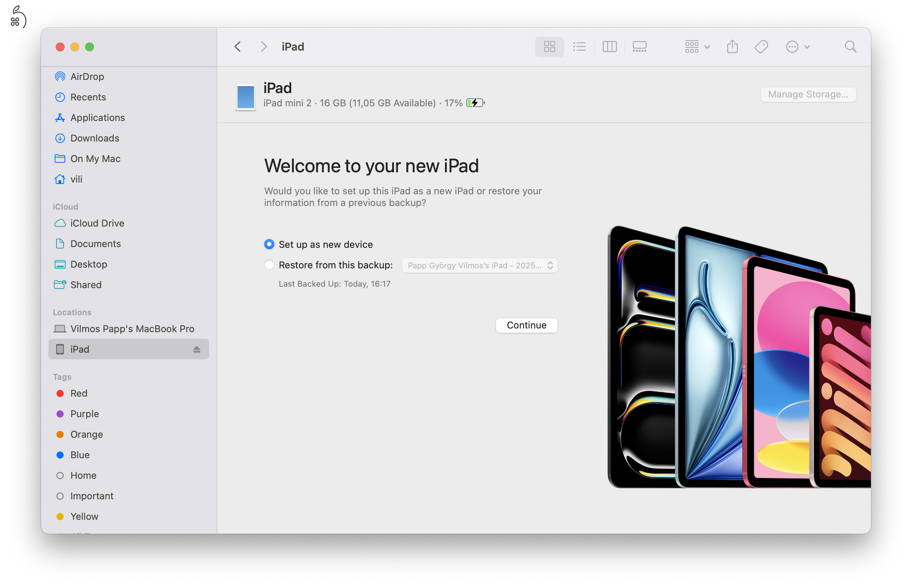Open AirDrop in the sidebar
912x588 pixels.
pos(129,76)
